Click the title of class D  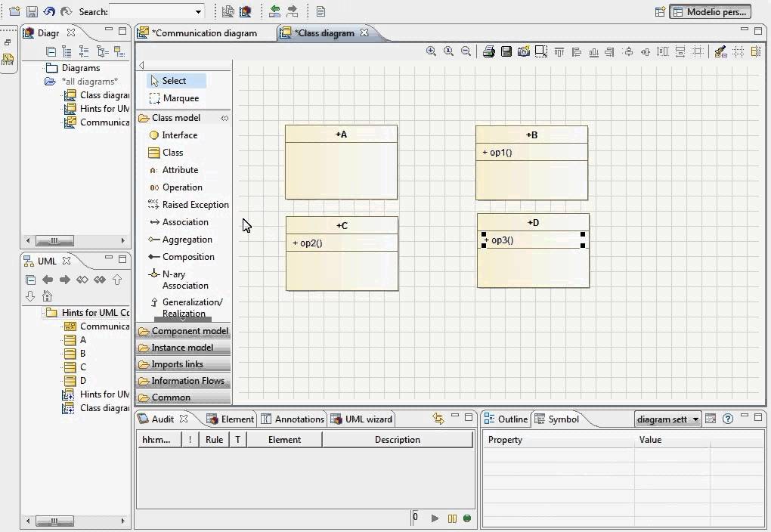(x=533, y=223)
